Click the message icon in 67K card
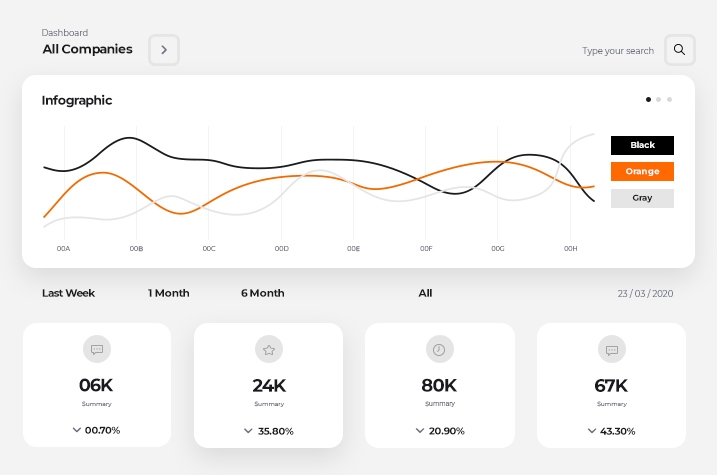The width and height of the screenshot is (717, 475). (611, 349)
